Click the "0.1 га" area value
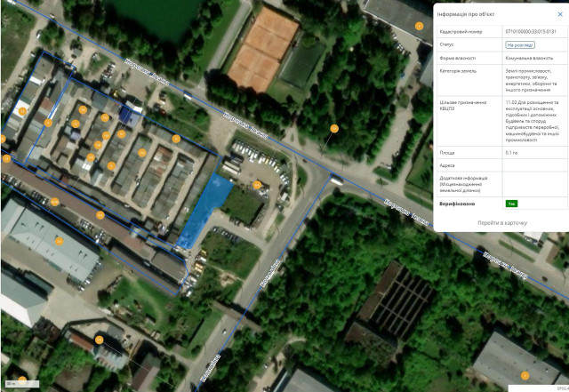 click(511, 152)
